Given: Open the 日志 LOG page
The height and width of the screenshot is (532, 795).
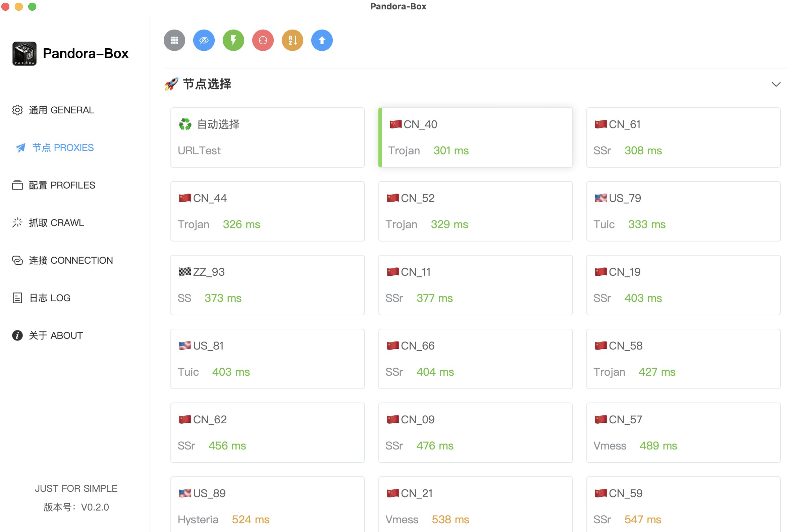Looking at the screenshot, I should click(x=41, y=298).
